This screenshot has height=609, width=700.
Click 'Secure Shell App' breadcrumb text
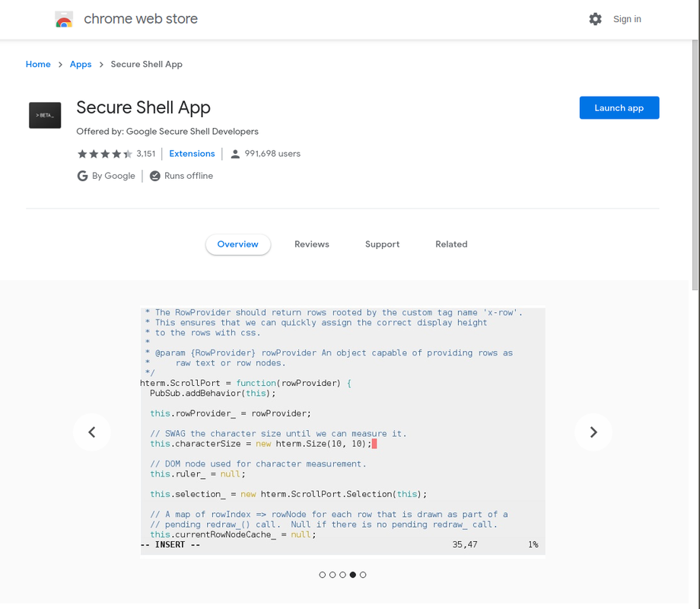[146, 65]
